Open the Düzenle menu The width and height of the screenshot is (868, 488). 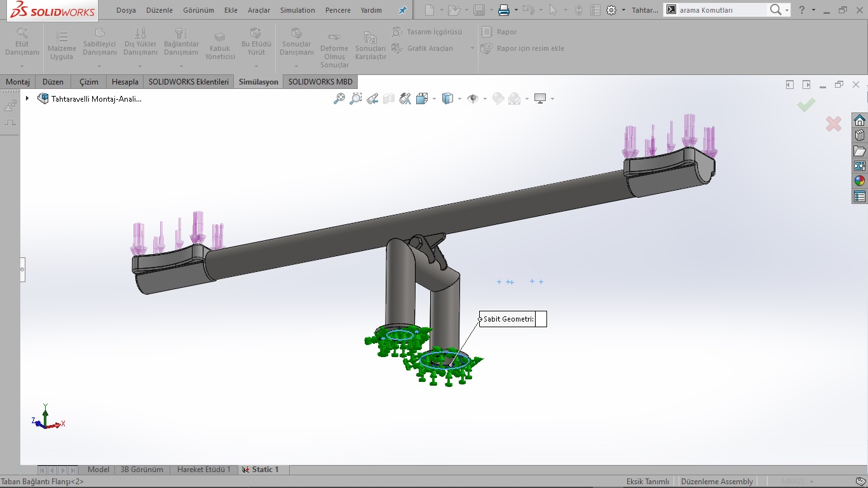159,10
